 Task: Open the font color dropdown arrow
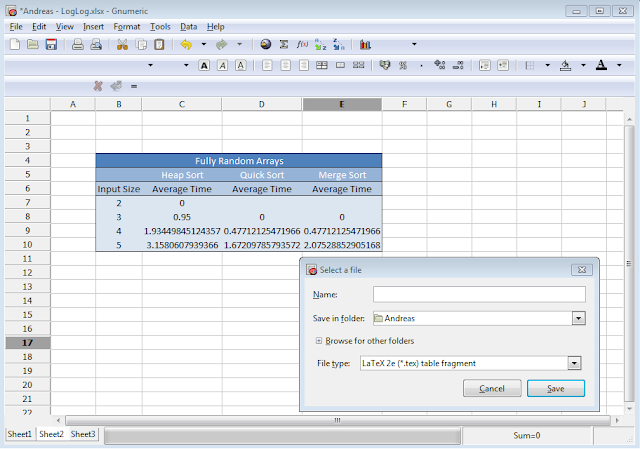[619, 65]
